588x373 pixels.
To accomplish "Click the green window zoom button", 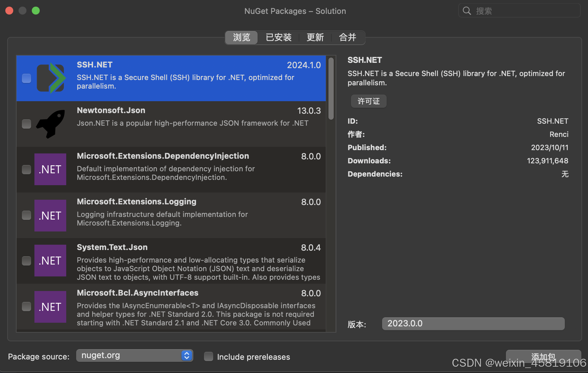I will pyautogui.click(x=36, y=11).
